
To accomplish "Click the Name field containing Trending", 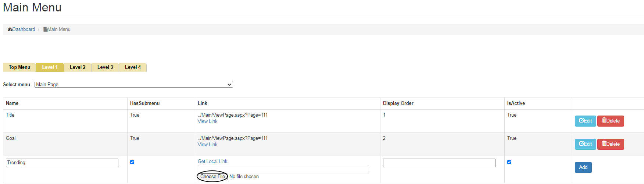I will point(62,163).
